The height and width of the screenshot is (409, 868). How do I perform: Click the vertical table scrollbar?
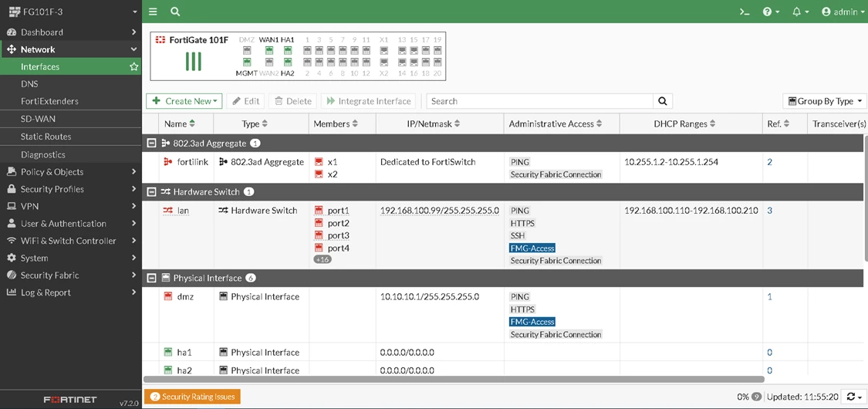tap(865, 197)
